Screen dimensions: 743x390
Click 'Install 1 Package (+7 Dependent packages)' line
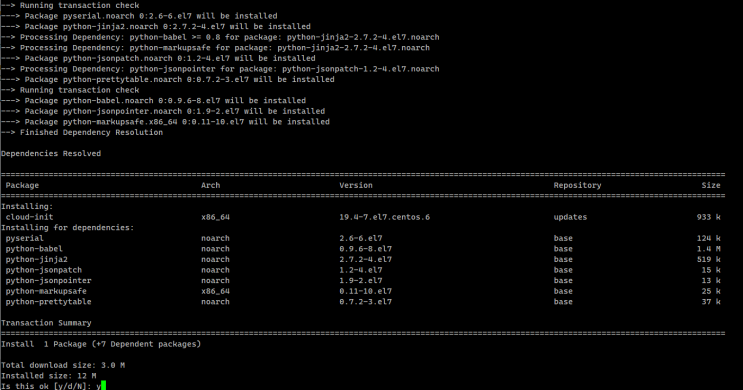[101, 344]
